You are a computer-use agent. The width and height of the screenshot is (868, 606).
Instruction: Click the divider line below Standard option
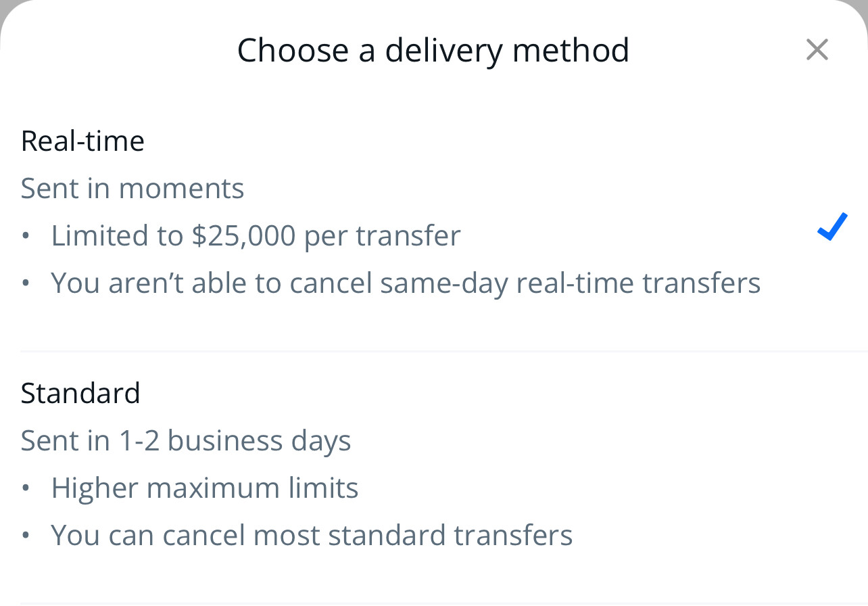[x=443, y=603]
